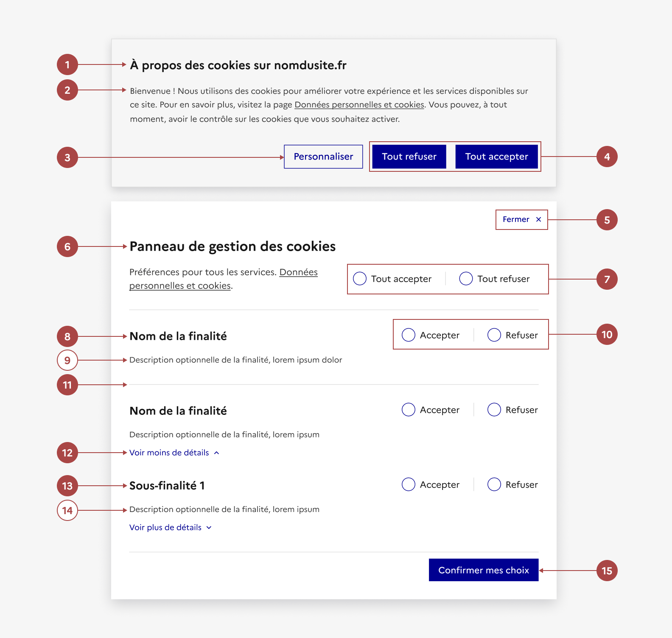Select Refuser for the second finalité
The image size is (672, 638).
(494, 410)
